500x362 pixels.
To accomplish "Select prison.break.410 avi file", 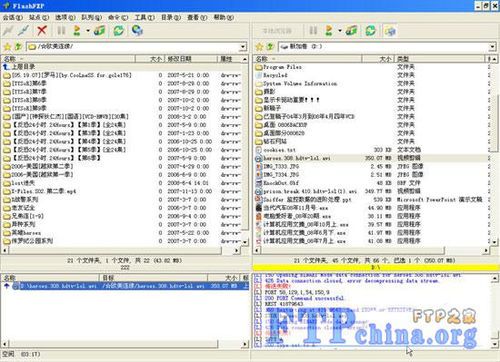I will coord(306,191).
